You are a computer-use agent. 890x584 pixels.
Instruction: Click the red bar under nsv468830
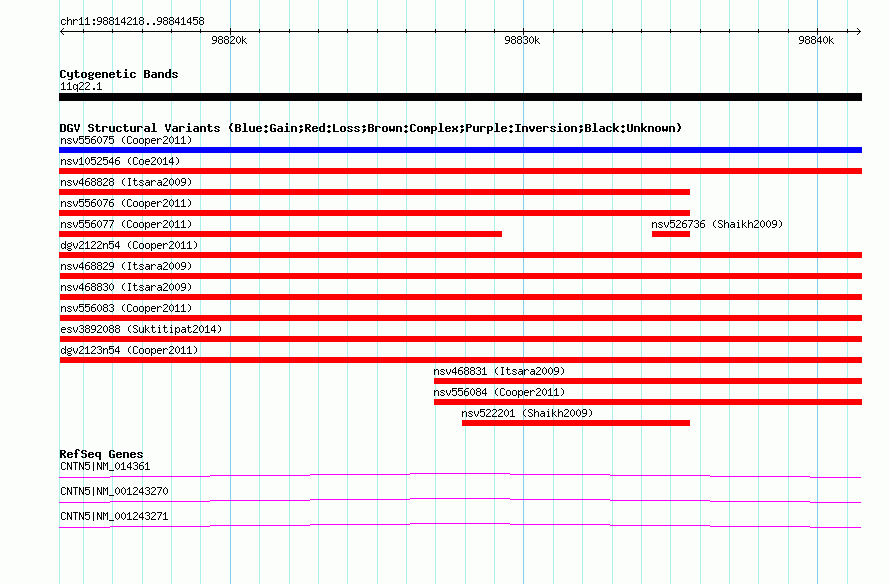pos(460,297)
